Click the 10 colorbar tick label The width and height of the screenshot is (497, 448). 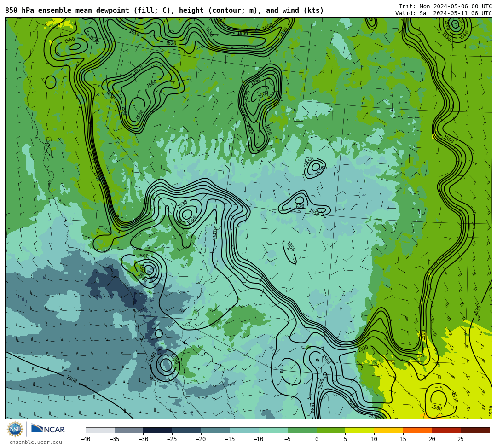point(374,439)
